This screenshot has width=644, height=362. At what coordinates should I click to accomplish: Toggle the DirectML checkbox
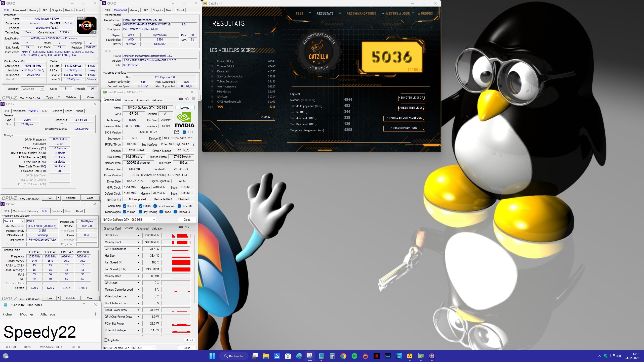(179, 206)
